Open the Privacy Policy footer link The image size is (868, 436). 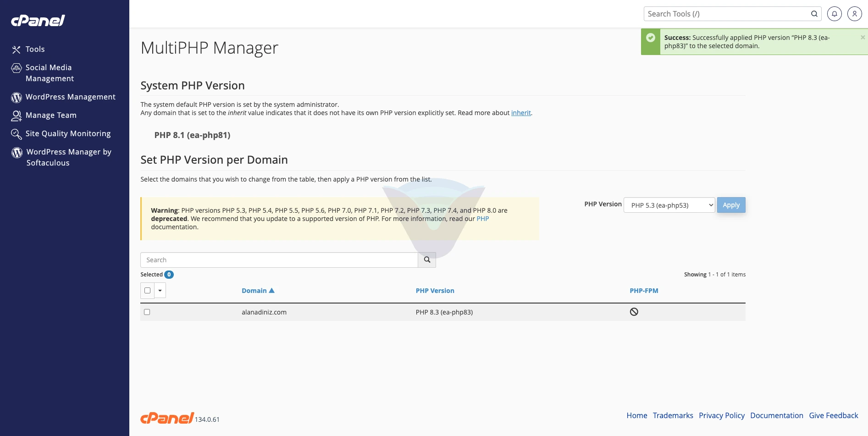coord(722,415)
